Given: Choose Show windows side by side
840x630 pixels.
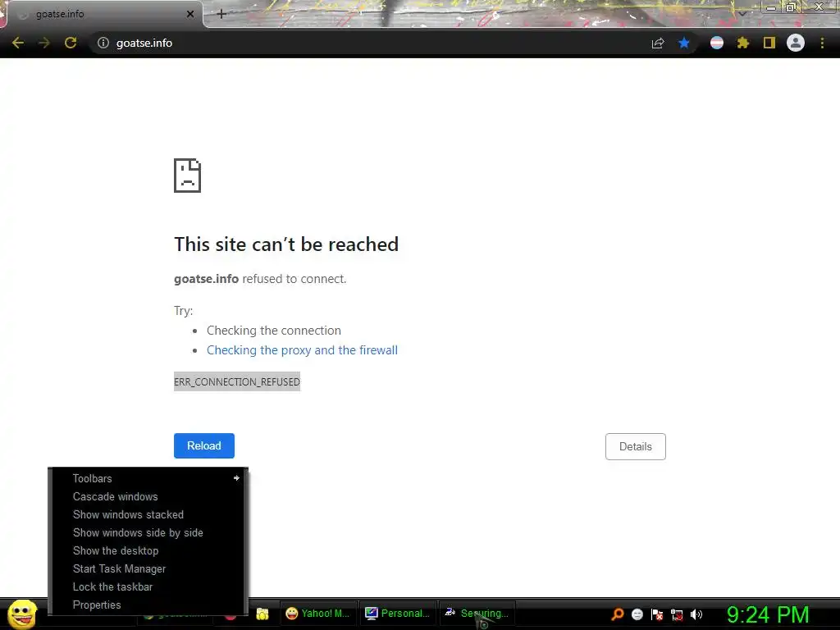Looking at the screenshot, I should pyautogui.click(x=148, y=533).
